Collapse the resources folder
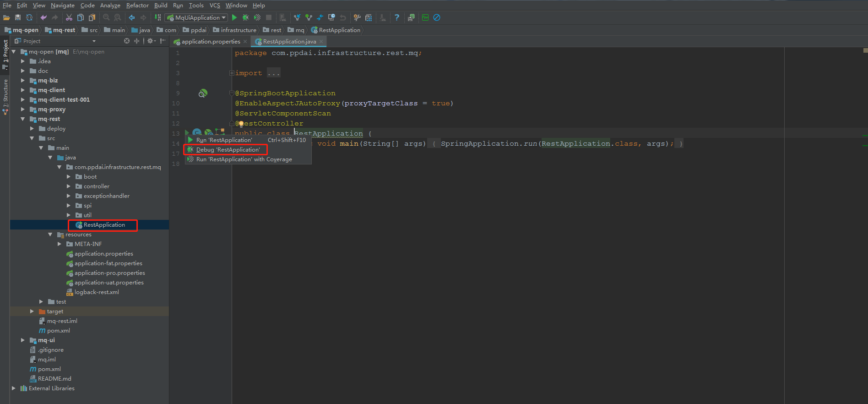 (x=50, y=235)
